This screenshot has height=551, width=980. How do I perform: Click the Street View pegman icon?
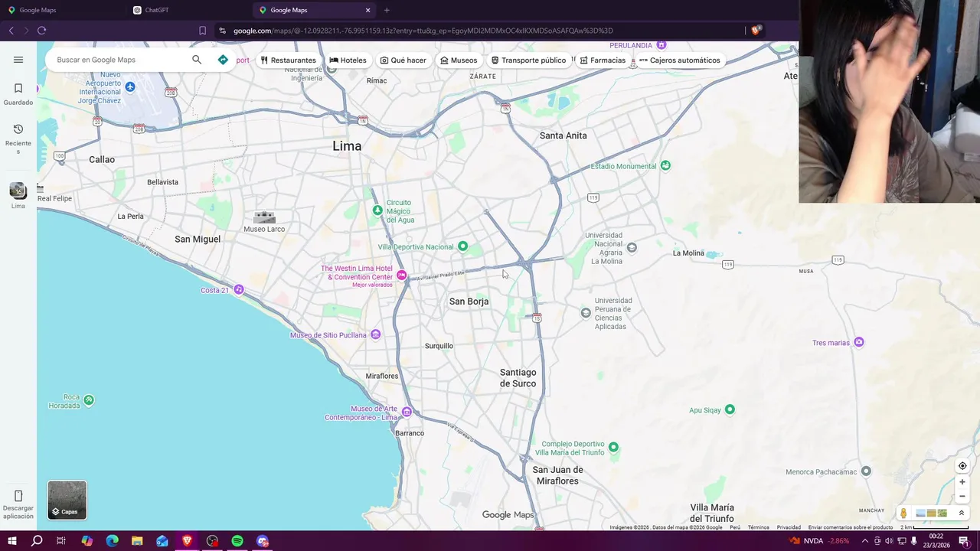[x=903, y=514]
